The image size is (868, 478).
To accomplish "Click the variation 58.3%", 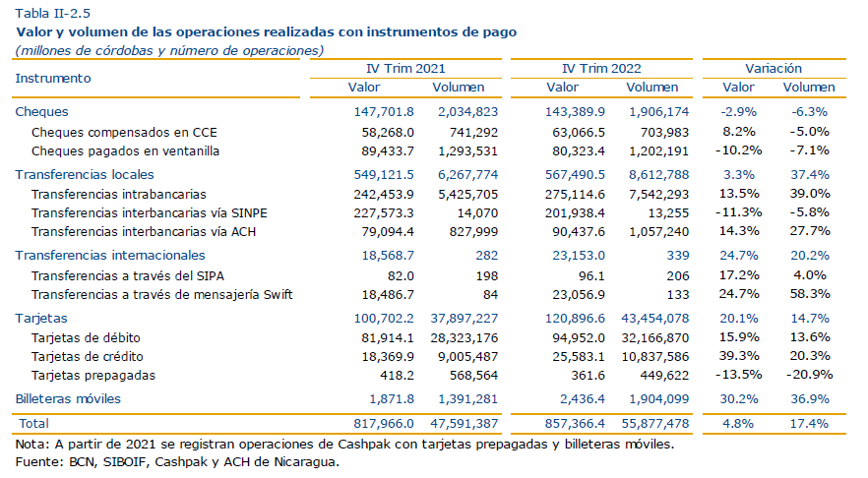I will 809,294.
